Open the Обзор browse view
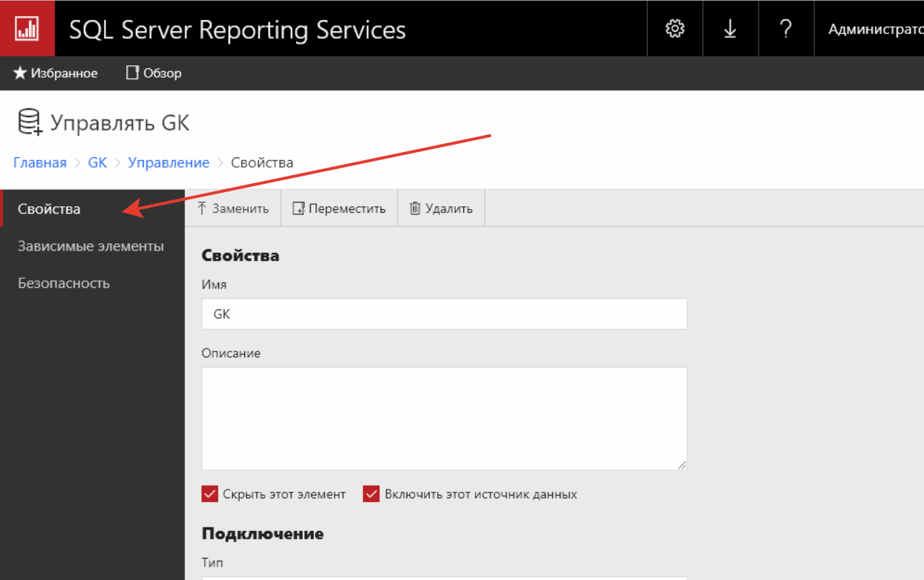 (154, 73)
